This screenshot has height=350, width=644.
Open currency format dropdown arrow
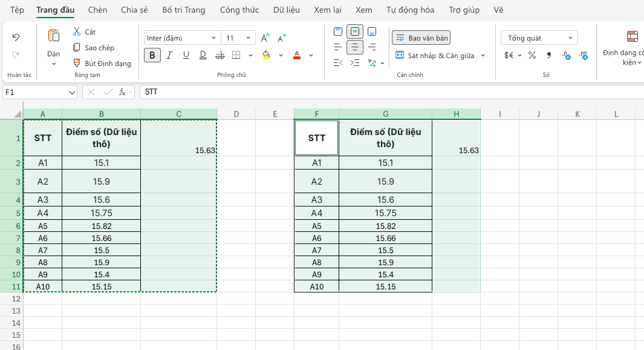pos(519,55)
